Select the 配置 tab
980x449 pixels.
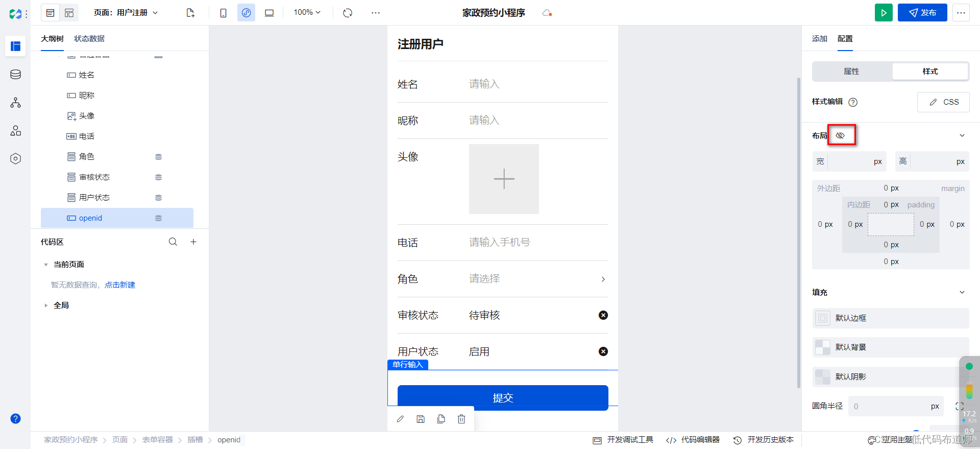(845, 39)
